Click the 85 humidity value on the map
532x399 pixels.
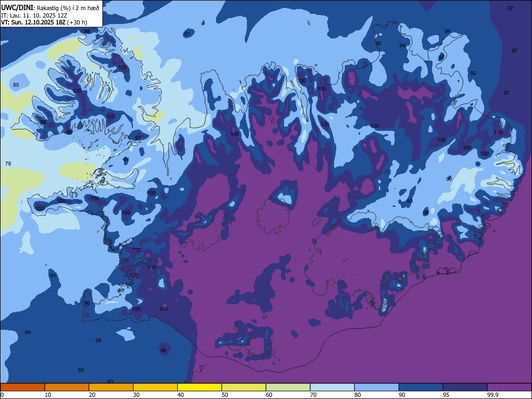[16, 85]
